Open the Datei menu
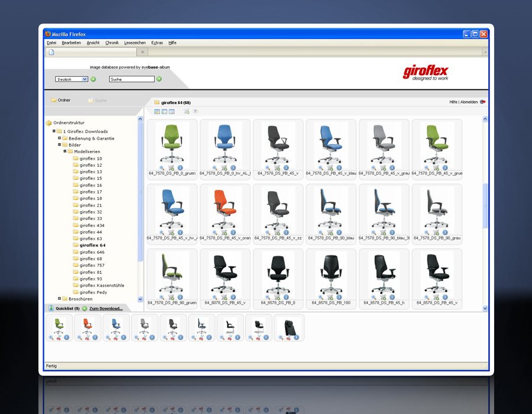This screenshot has height=414, width=532. (51, 43)
